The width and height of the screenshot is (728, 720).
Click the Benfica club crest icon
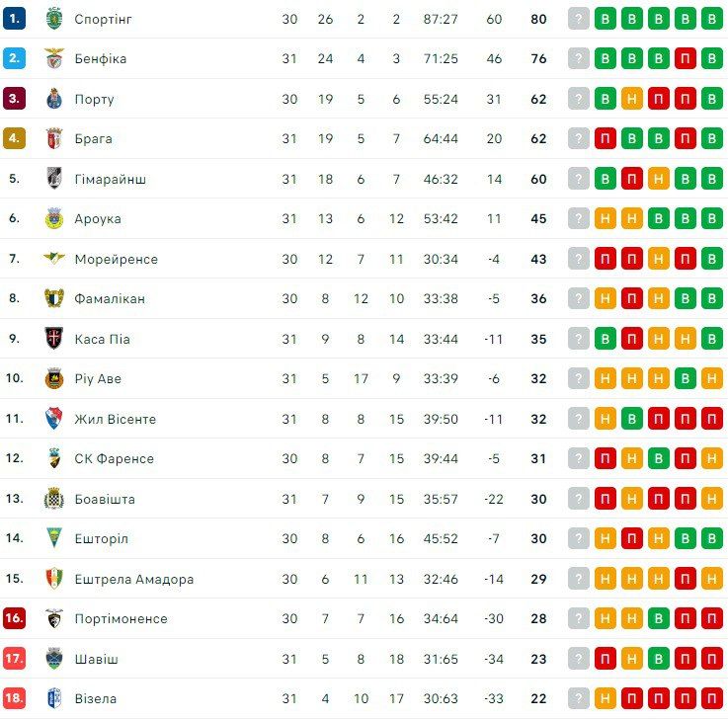(54, 58)
